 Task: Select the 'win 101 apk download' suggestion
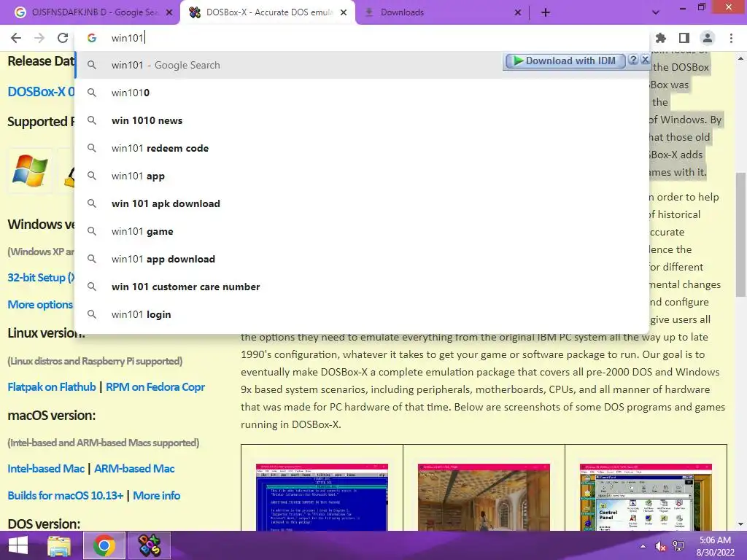point(362,203)
